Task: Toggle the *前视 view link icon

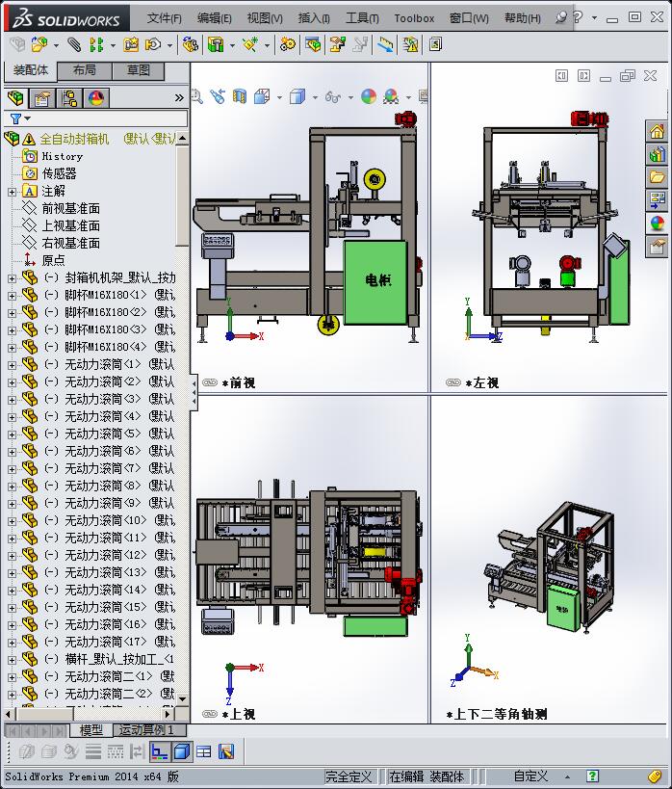Action: pyautogui.click(x=210, y=382)
